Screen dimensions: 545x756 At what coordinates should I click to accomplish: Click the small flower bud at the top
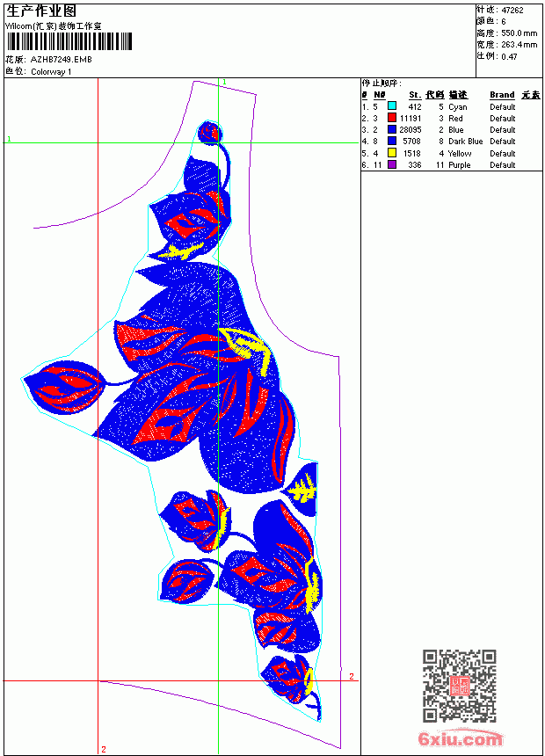coord(210,133)
